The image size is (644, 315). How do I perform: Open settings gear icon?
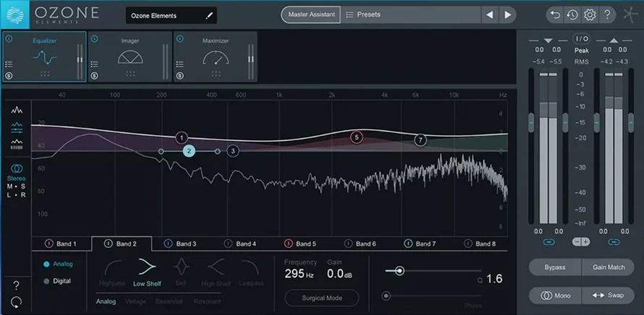[x=590, y=15]
